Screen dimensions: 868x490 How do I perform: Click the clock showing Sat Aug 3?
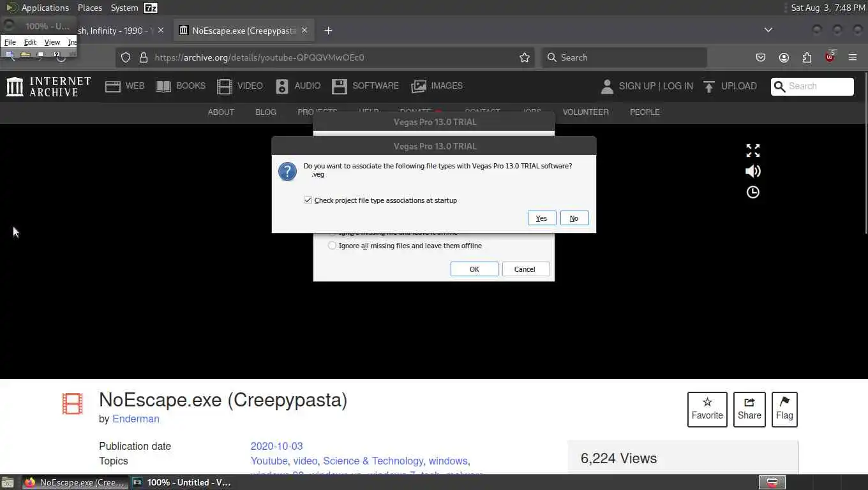(x=828, y=8)
